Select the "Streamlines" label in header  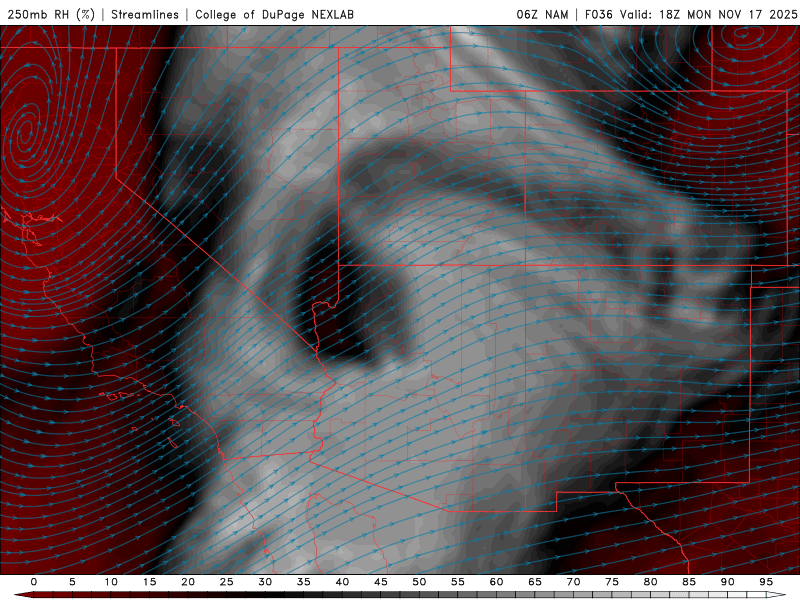(145, 14)
